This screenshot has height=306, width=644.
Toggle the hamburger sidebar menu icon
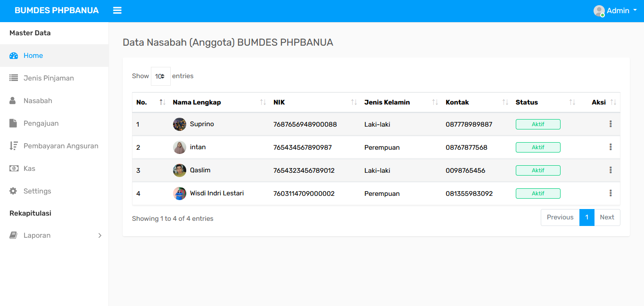pyautogui.click(x=117, y=10)
